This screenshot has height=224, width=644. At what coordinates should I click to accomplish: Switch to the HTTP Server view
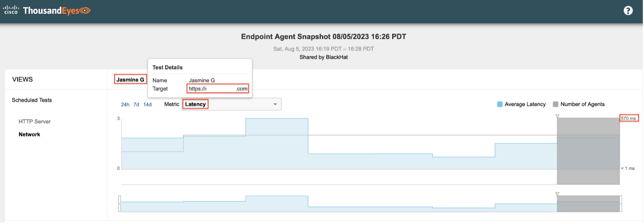pos(34,122)
